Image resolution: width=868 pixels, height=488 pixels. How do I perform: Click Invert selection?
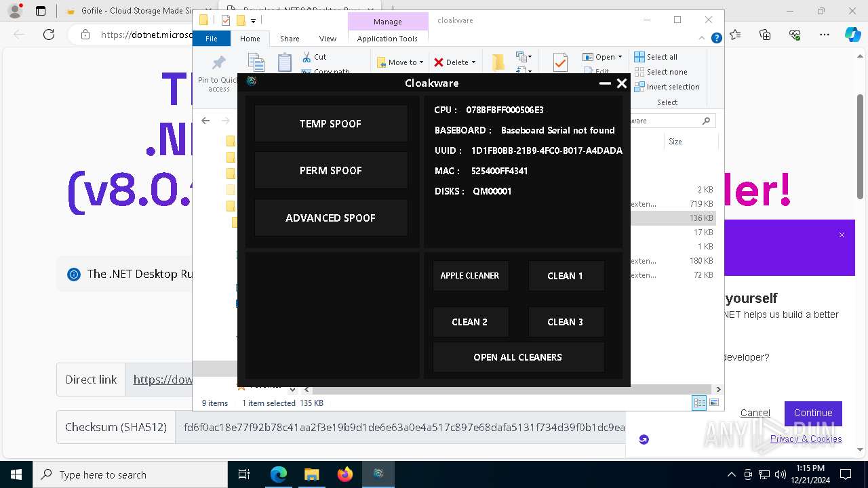(667, 87)
